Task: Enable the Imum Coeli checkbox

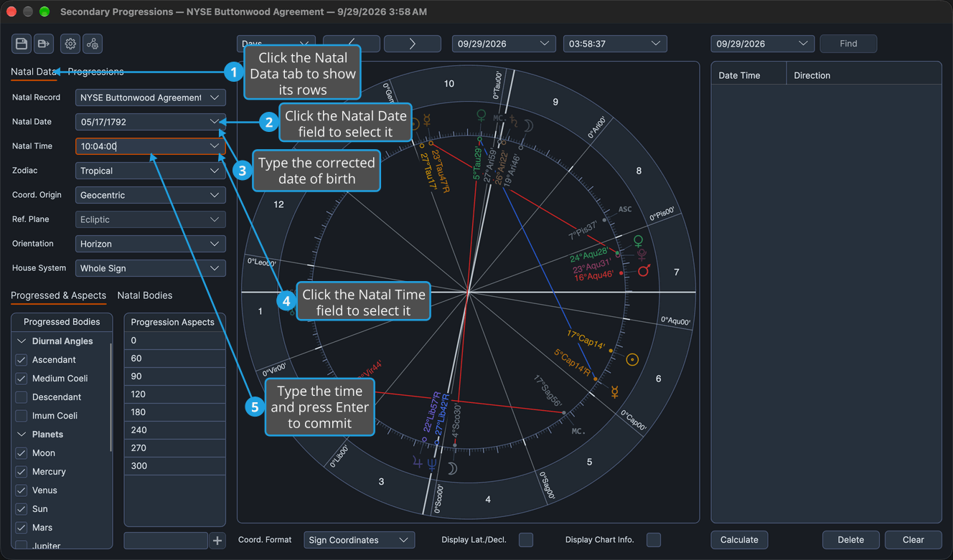Action: 22,416
